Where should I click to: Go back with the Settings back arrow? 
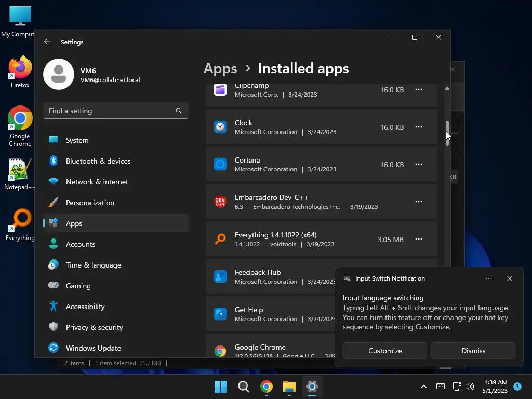point(47,42)
